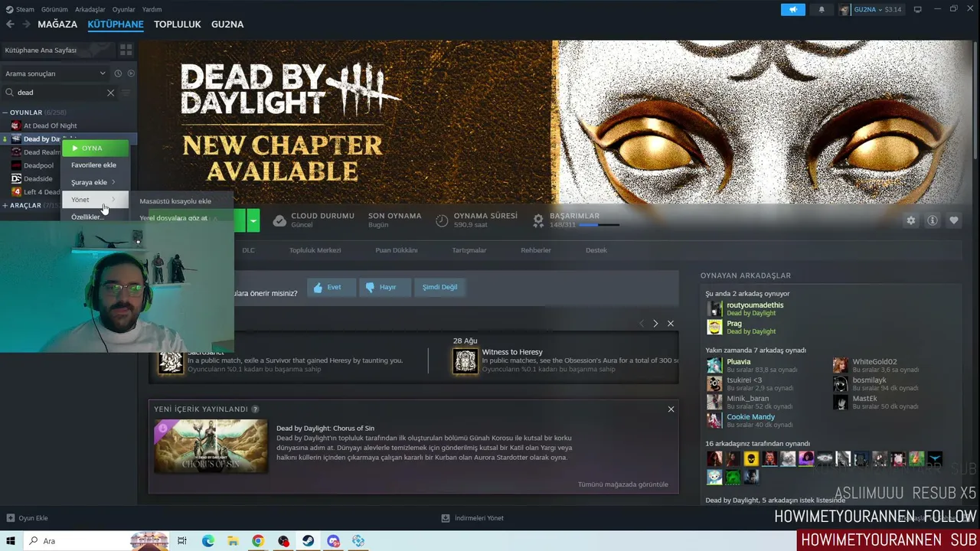Add Dead by Daylight to favorites heart
This screenshot has width=980, height=551.
tap(954, 220)
